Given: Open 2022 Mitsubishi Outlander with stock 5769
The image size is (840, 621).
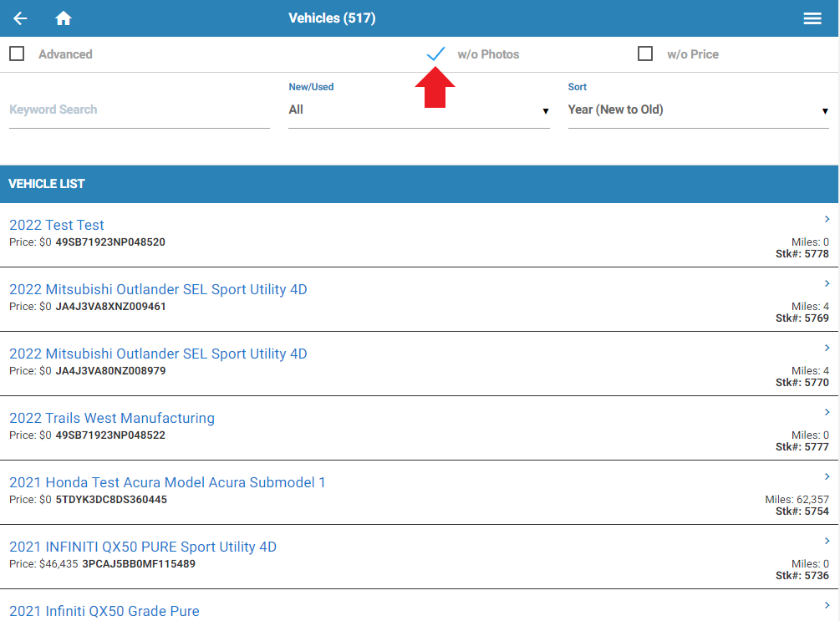Looking at the screenshot, I should point(158,289).
